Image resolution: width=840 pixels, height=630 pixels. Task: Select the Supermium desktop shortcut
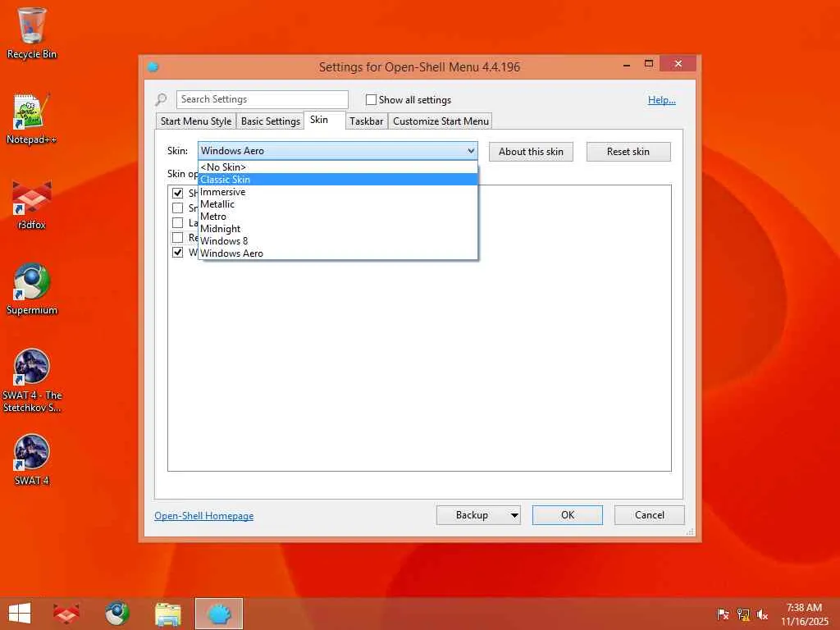(32, 290)
